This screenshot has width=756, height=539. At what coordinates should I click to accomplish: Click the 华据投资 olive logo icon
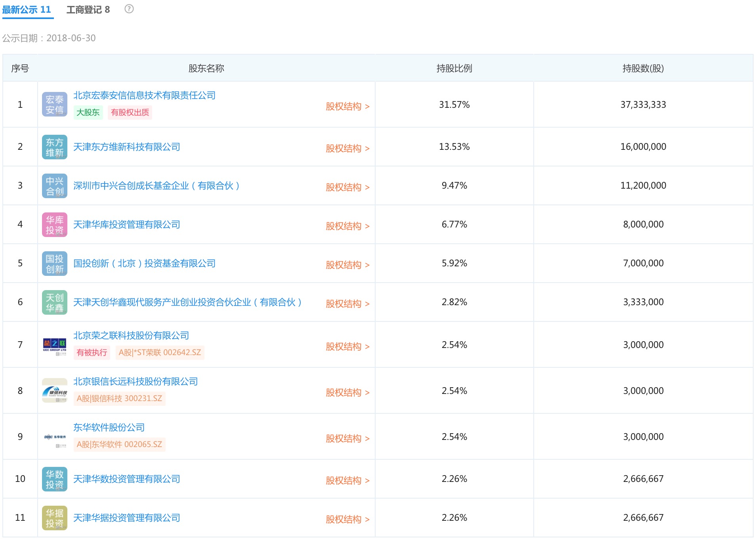pos(55,518)
